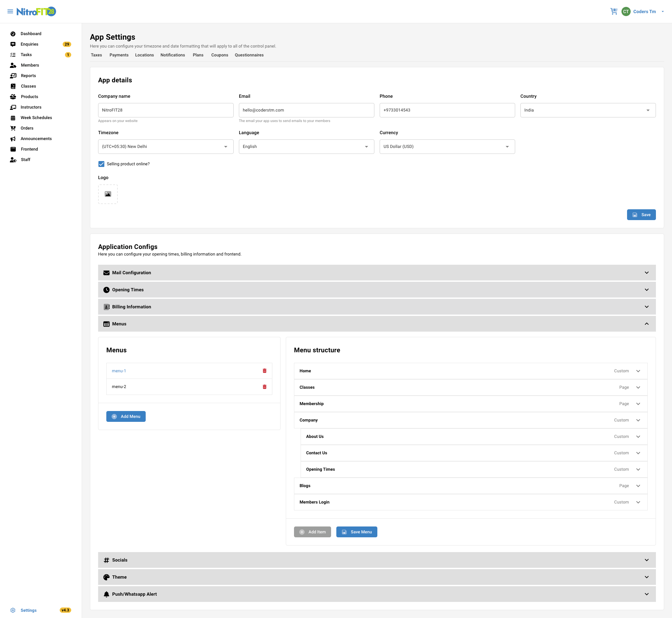This screenshot has width=672, height=618.
Task: Go to Announcements megaphone in sidebar
Action: coord(13,139)
